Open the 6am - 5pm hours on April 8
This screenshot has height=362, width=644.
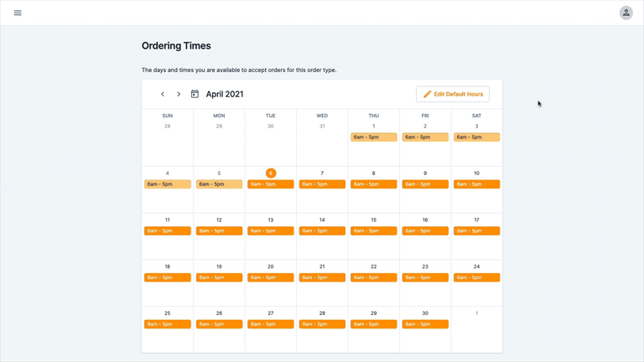[x=374, y=184]
